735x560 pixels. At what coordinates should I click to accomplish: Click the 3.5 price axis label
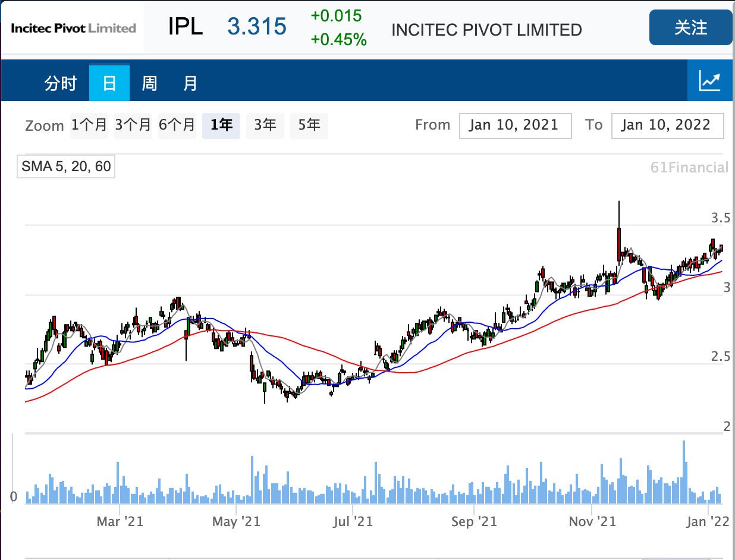click(721, 218)
